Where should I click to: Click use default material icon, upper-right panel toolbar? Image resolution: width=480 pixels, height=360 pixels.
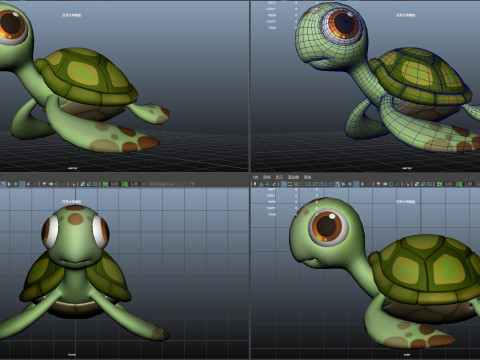pyautogui.click(x=343, y=184)
